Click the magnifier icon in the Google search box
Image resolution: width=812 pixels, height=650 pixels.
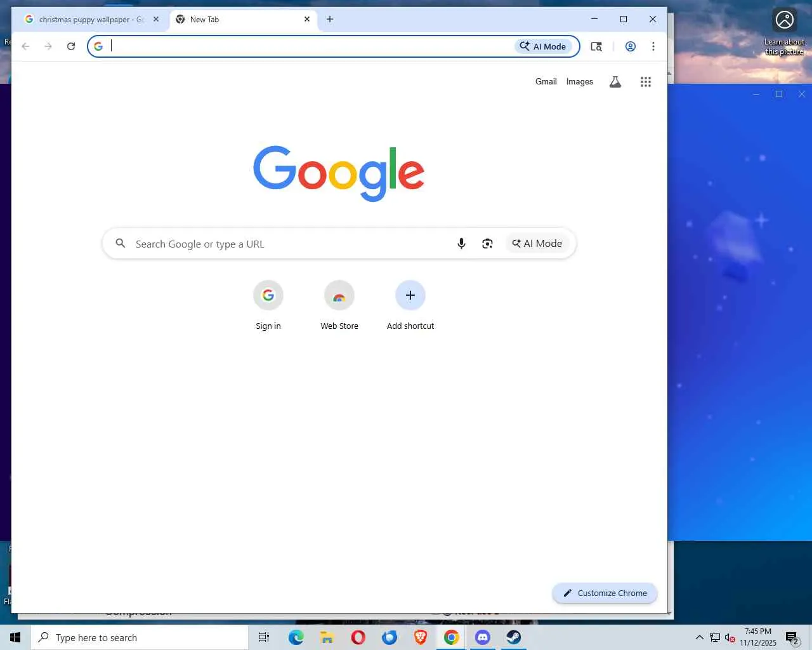coord(120,243)
